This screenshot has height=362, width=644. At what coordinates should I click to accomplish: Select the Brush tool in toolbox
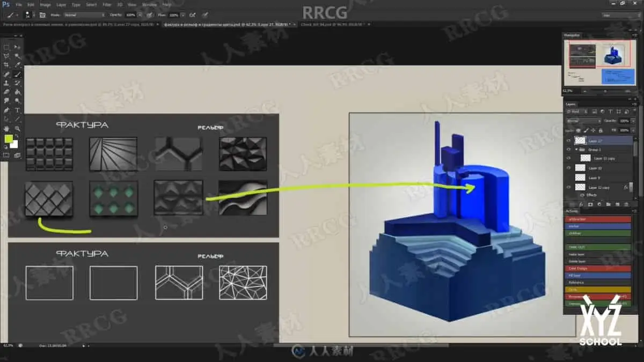tap(17, 74)
